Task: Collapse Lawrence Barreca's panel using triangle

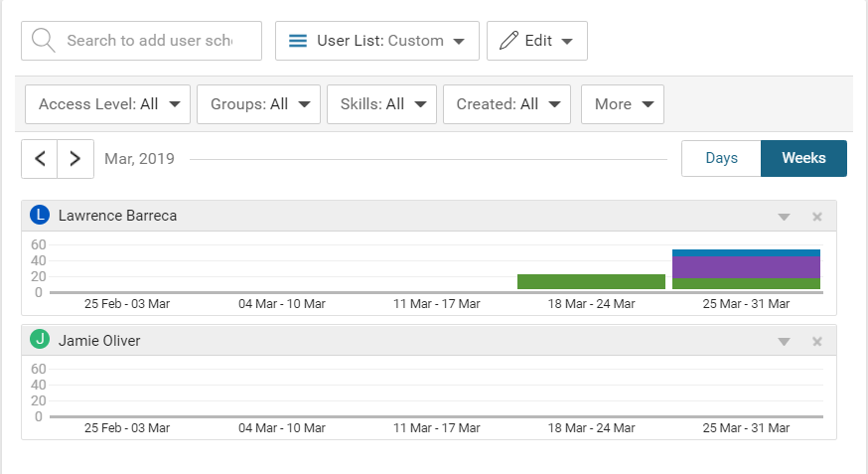Action: (x=784, y=217)
